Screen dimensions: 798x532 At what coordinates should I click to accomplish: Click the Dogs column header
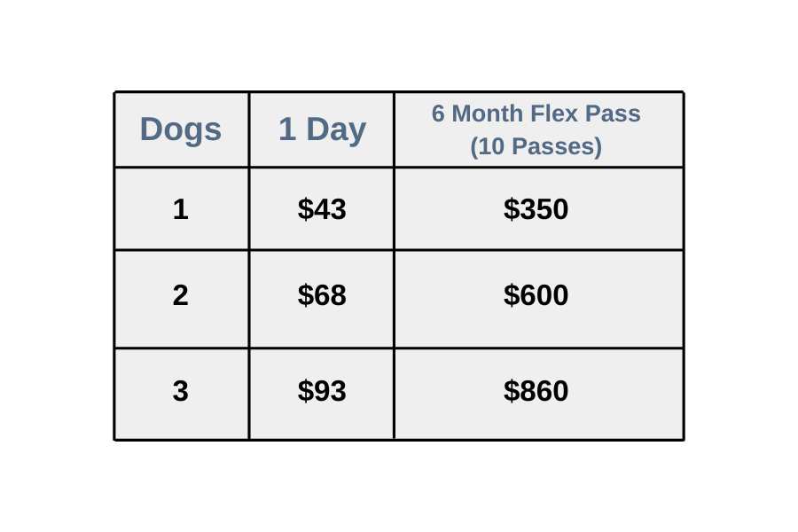point(181,129)
